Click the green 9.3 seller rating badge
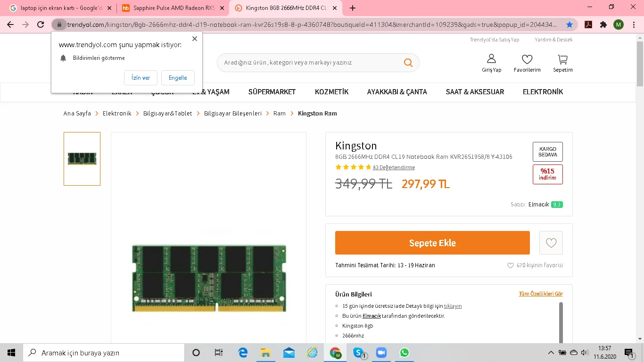Screen dimensions: 644x362 [557, 205]
